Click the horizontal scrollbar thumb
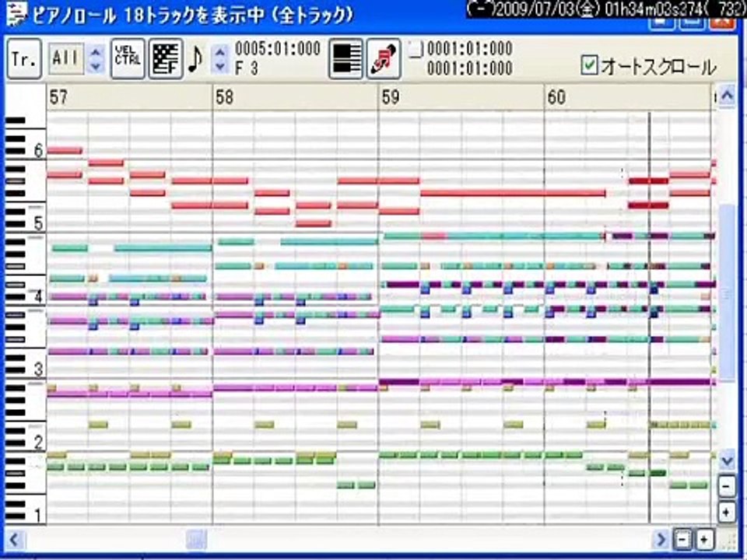Image resolution: width=747 pixels, height=560 pixels. [x=196, y=540]
